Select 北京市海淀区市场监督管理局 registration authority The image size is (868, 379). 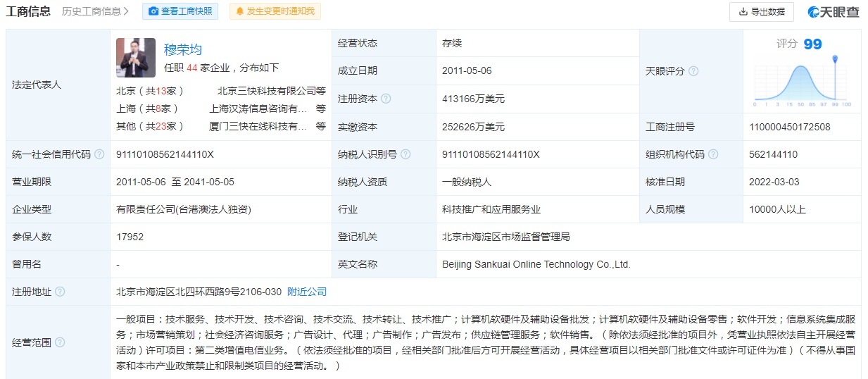506,237
